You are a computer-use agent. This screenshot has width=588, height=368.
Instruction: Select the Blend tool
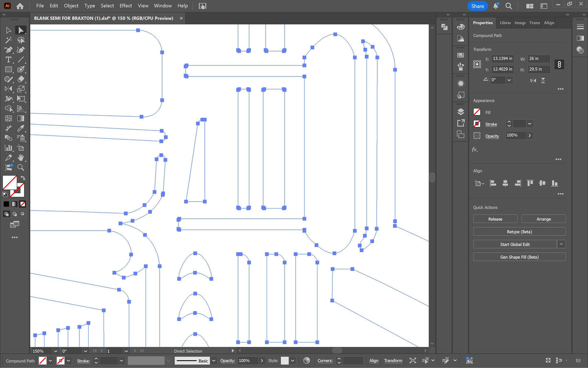click(8, 138)
